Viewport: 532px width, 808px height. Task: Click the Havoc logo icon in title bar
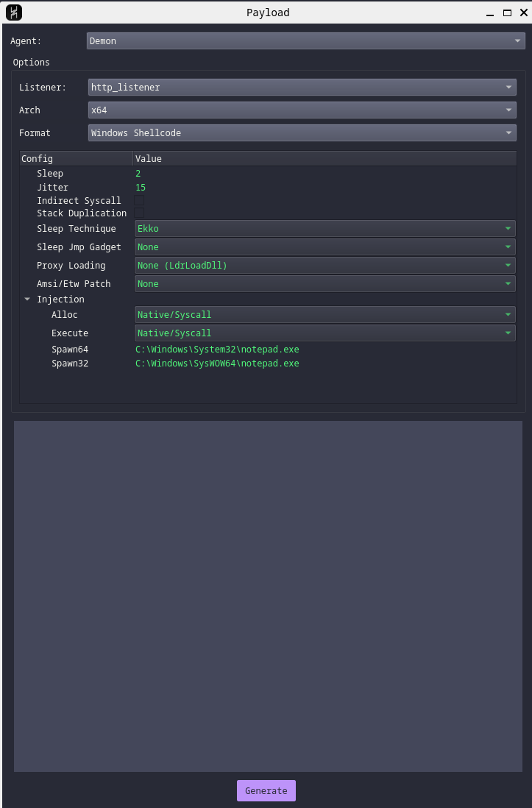coord(14,13)
